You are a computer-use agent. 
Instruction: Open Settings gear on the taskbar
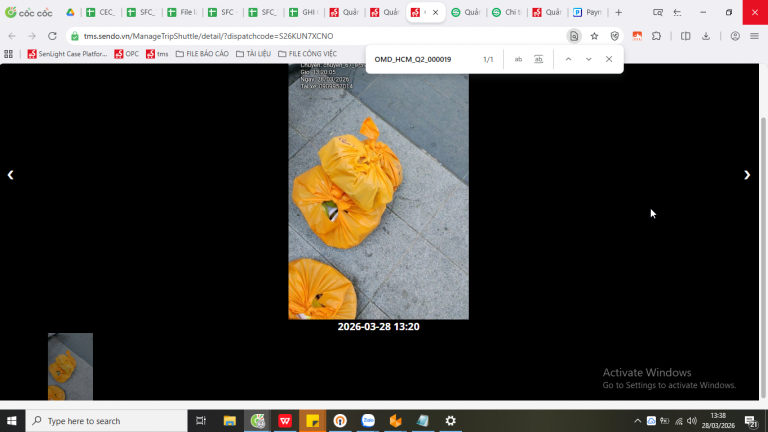(x=451, y=421)
